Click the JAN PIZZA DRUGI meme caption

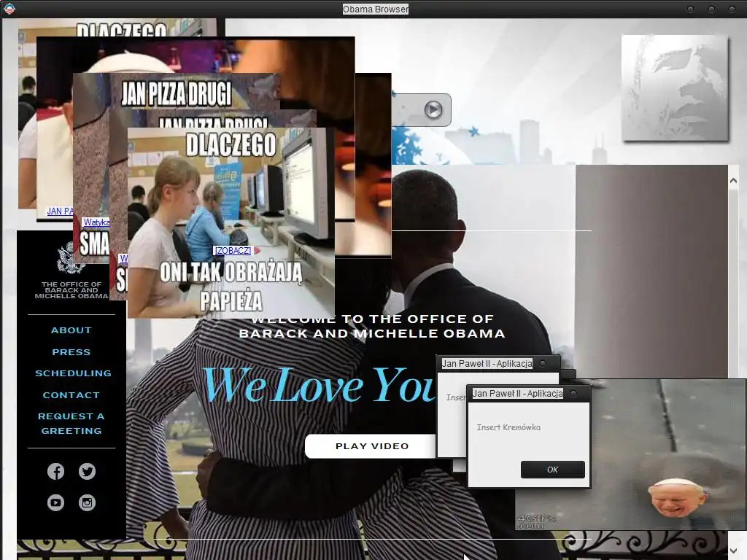click(x=177, y=93)
